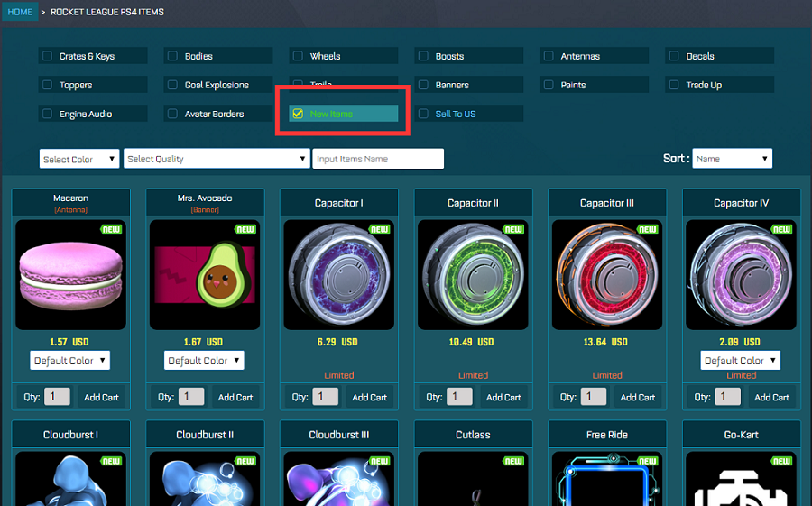
Task: Add Capacitor IV to cart
Action: [772, 397]
